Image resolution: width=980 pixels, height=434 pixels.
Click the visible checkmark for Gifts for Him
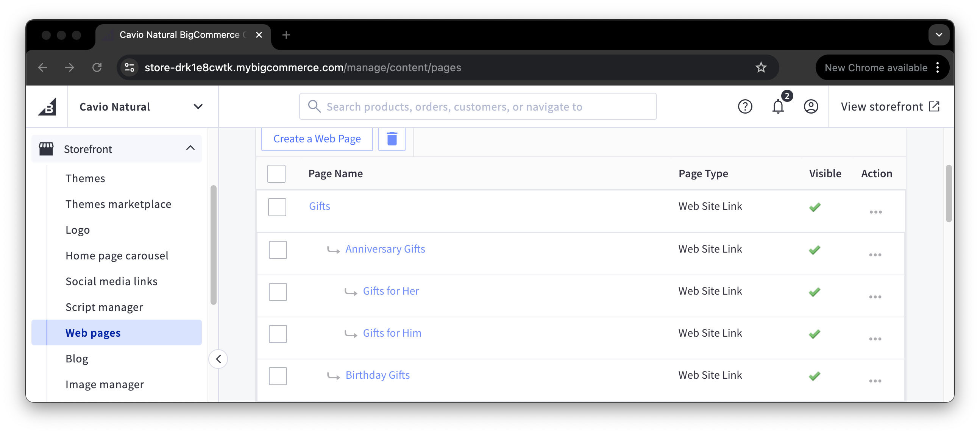point(815,334)
